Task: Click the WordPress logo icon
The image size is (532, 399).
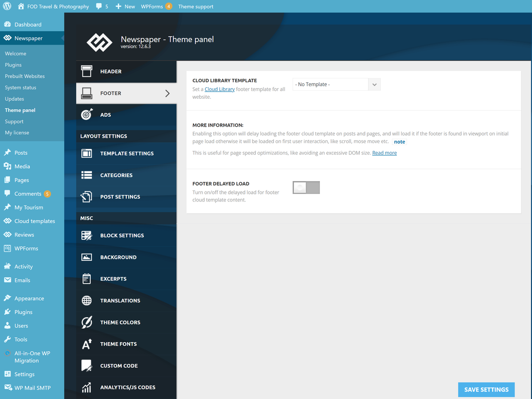Action: click(x=7, y=6)
